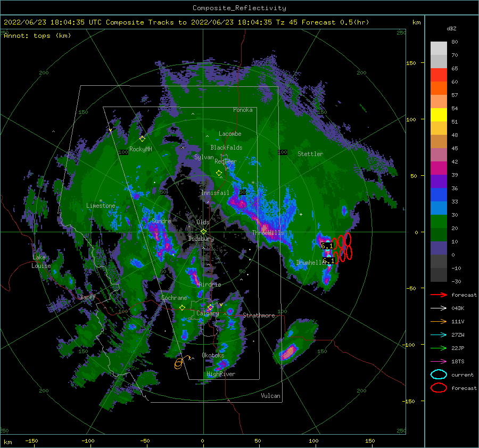Viewport: 479px width, 448px height.
Task: Click the Sundre town label
Action: [x=161, y=221]
